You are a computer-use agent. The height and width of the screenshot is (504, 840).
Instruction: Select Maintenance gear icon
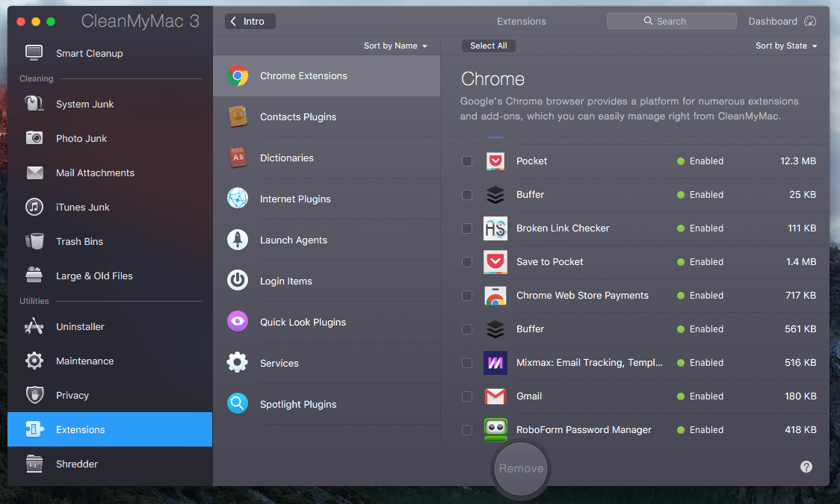pyautogui.click(x=34, y=361)
